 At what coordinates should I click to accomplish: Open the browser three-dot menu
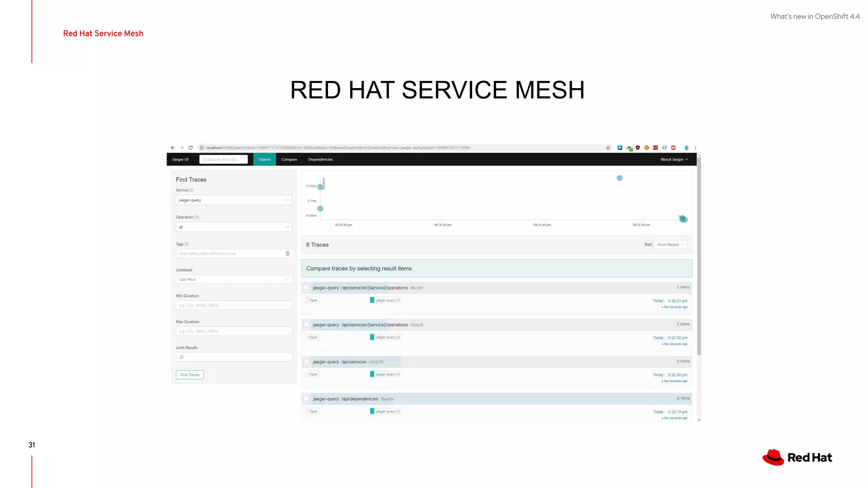point(696,148)
